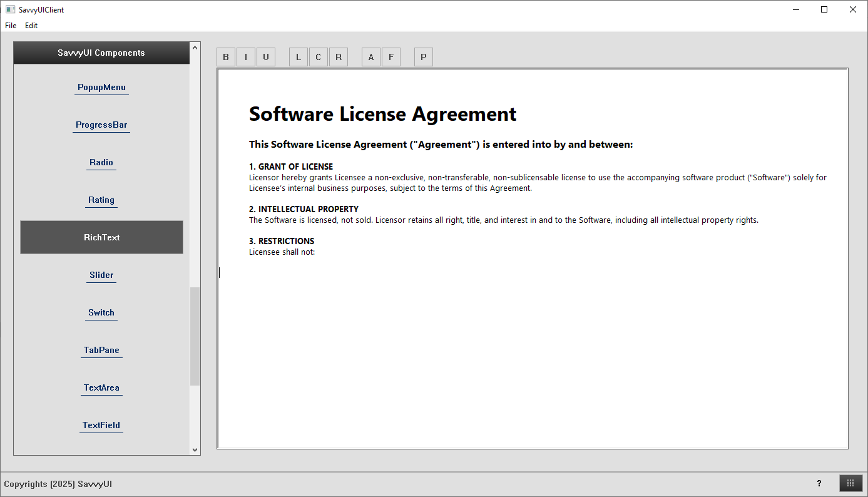Click the F toolbar button

pos(391,58)
